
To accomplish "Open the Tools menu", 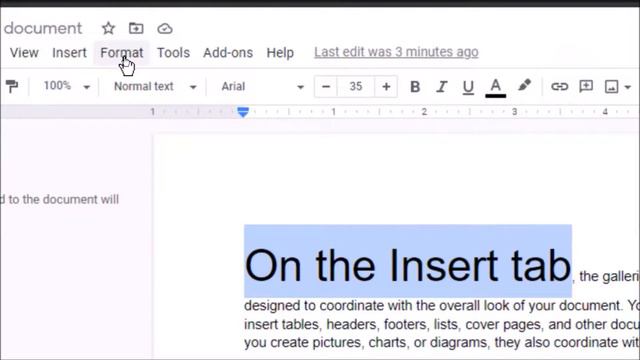I will (173, 53).
